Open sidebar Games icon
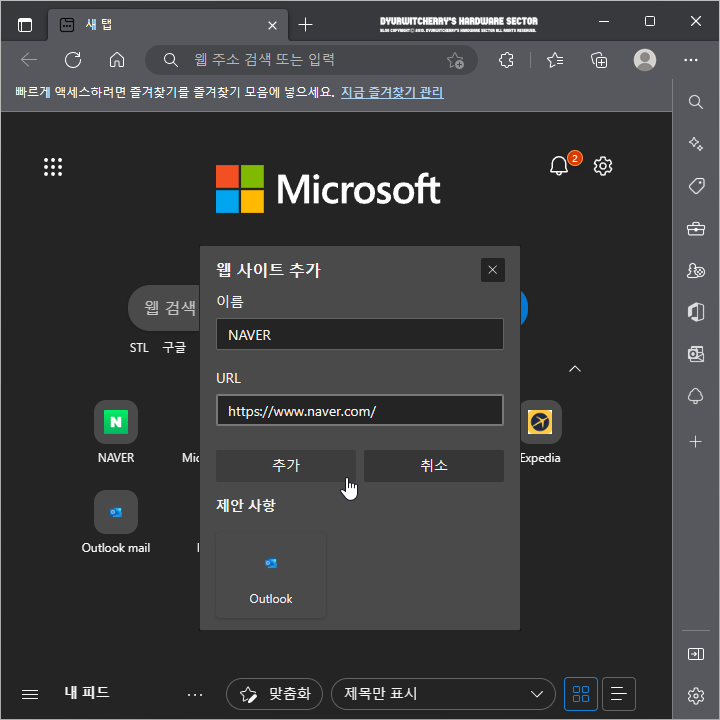Viewport: 720px width, 720px height. [x=696, y=270]
